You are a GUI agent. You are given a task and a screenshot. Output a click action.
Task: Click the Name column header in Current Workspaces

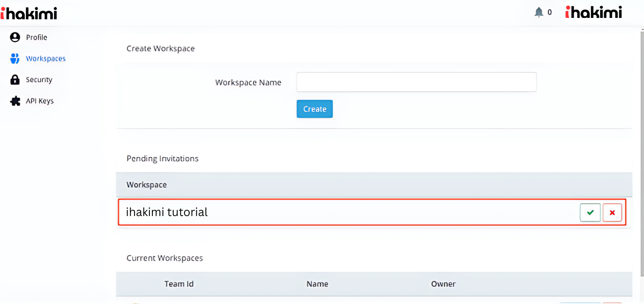(x=317, y=284)
